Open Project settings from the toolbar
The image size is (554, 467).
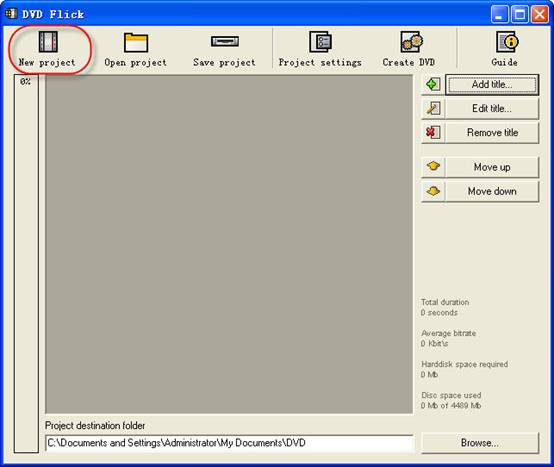[x=320, y=49]
